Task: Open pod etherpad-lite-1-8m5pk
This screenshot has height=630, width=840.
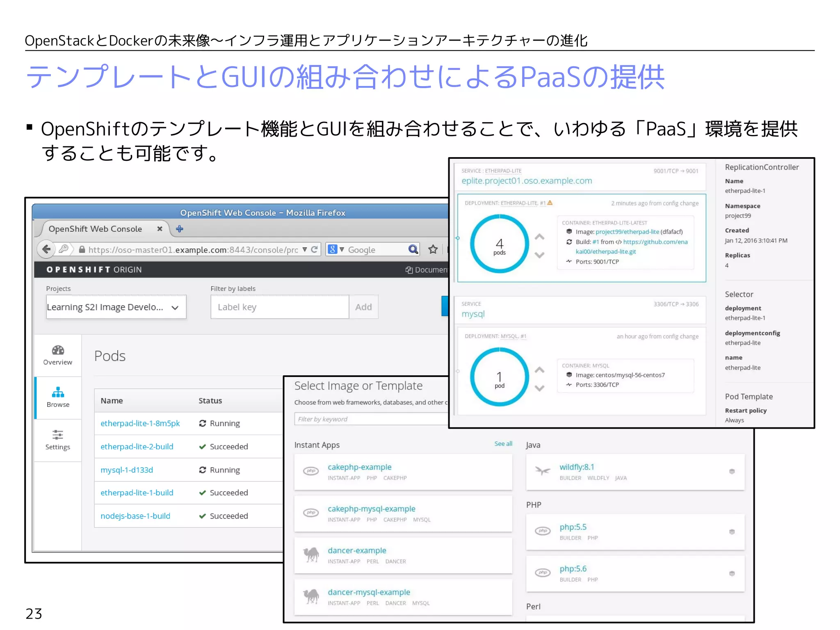Action: tap(140, 423)
